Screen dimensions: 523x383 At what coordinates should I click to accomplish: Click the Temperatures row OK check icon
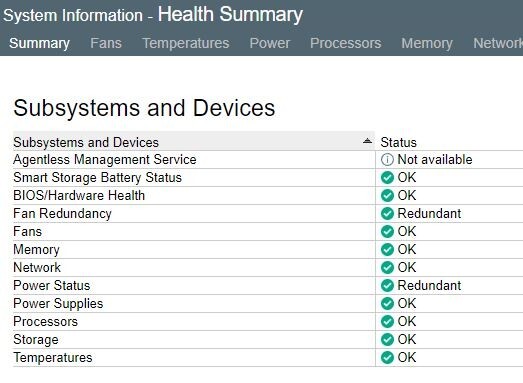387,358
